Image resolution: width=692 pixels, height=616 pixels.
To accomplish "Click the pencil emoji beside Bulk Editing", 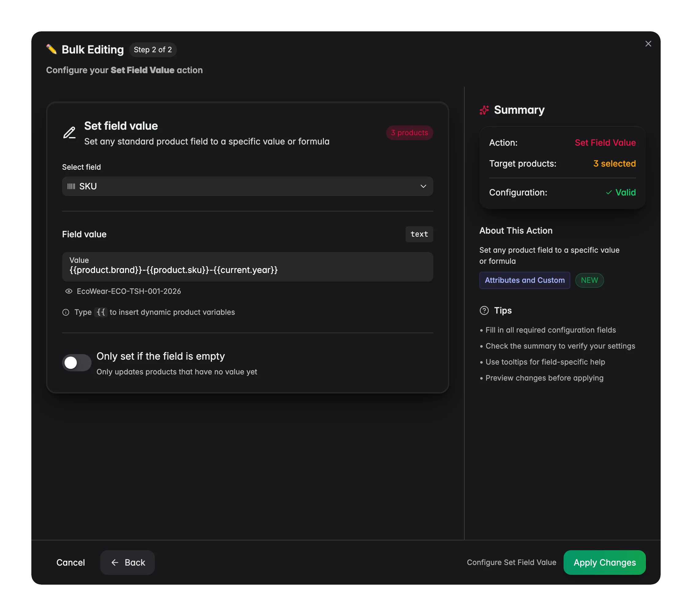I will [51, 49].
